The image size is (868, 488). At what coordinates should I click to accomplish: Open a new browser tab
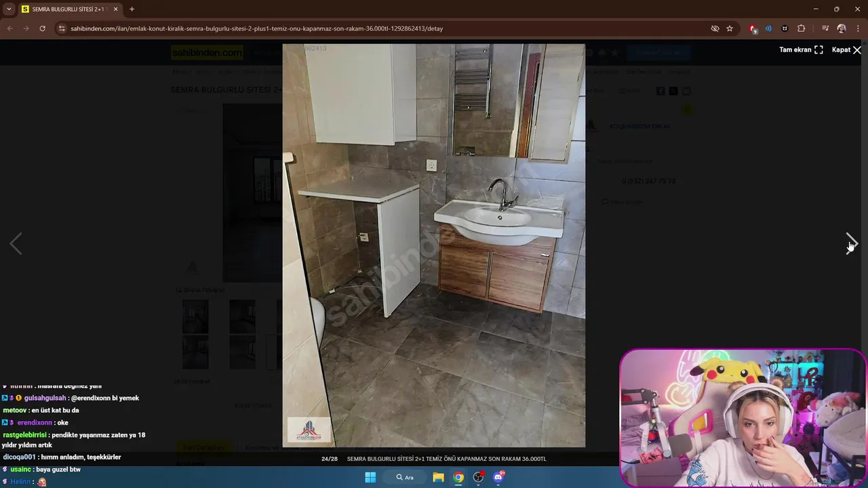pyautogui.click(x=132, y=9)
